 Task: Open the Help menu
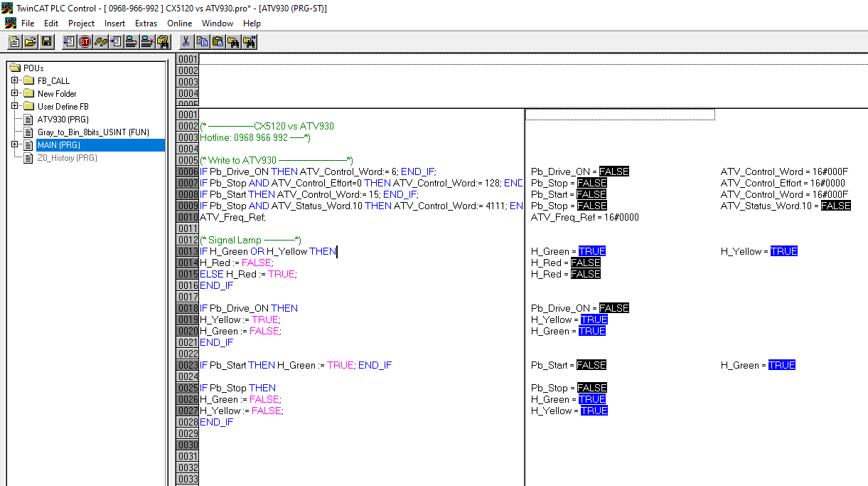252,23
